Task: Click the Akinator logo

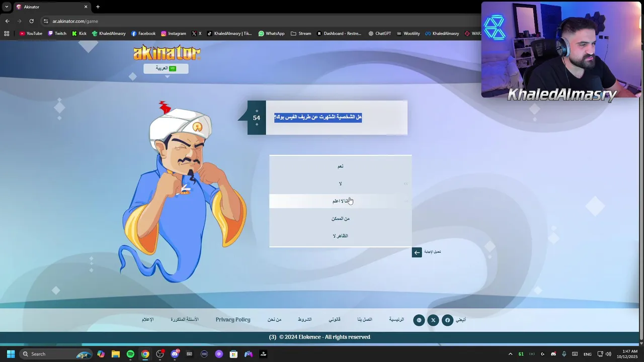Action: click(167, 53)
